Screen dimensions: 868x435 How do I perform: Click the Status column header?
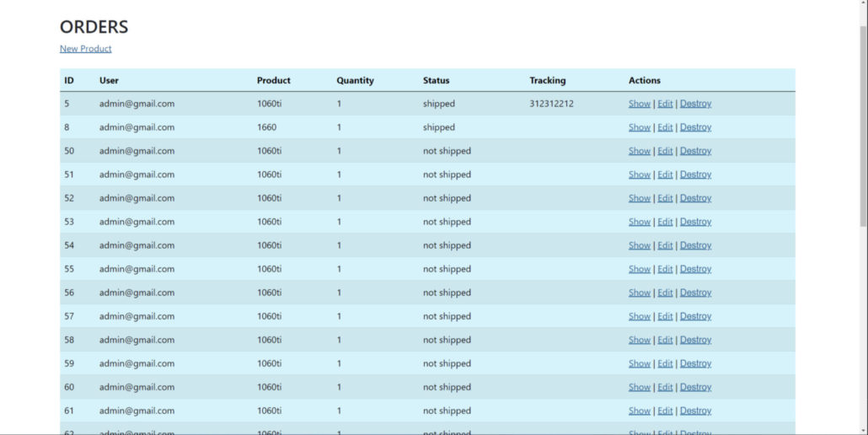(x=437, y=80)
